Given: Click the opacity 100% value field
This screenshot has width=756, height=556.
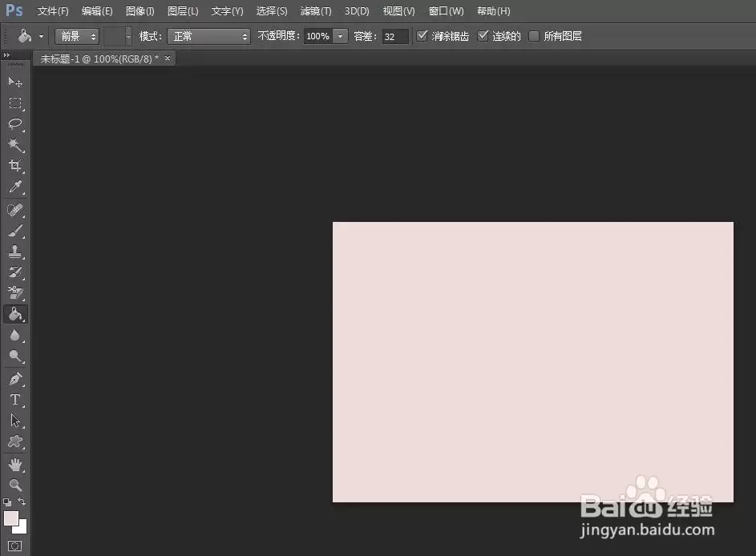Looking at the screenshot, I should [x=317, y=36].
